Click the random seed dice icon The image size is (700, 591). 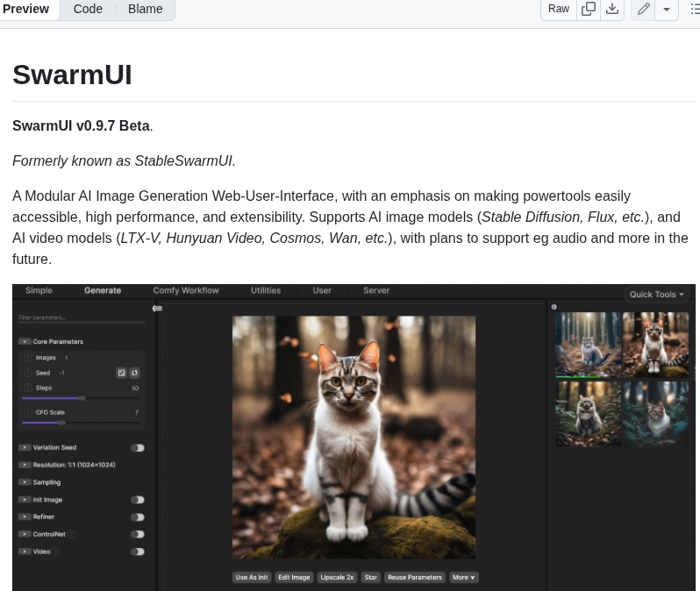121,373
